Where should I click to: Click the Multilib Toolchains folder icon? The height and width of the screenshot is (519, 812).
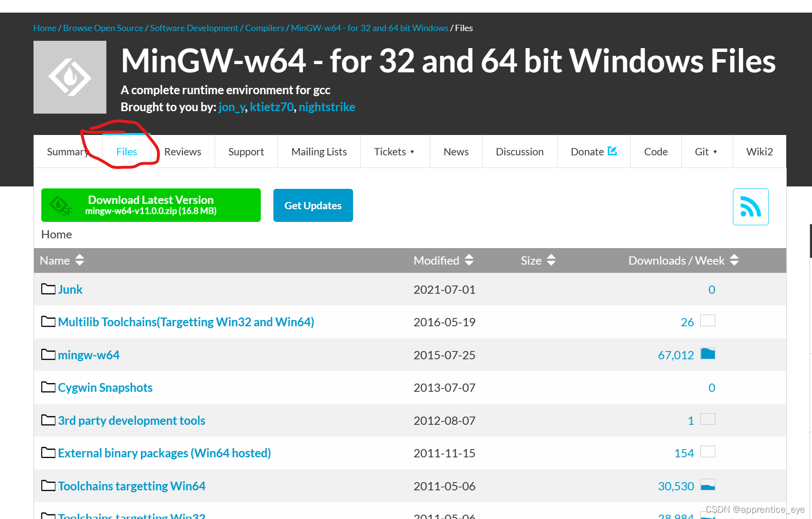[x=48, y=321]
